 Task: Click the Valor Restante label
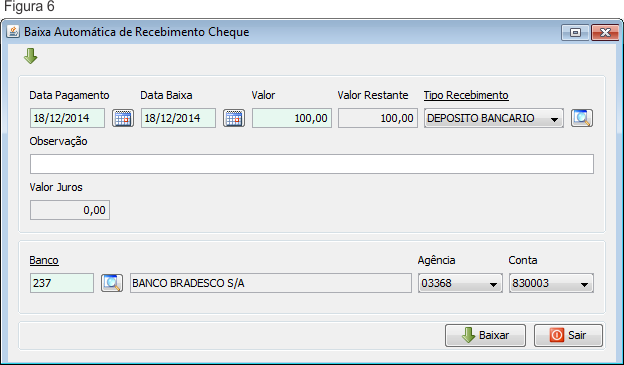[x=373, y=96]
